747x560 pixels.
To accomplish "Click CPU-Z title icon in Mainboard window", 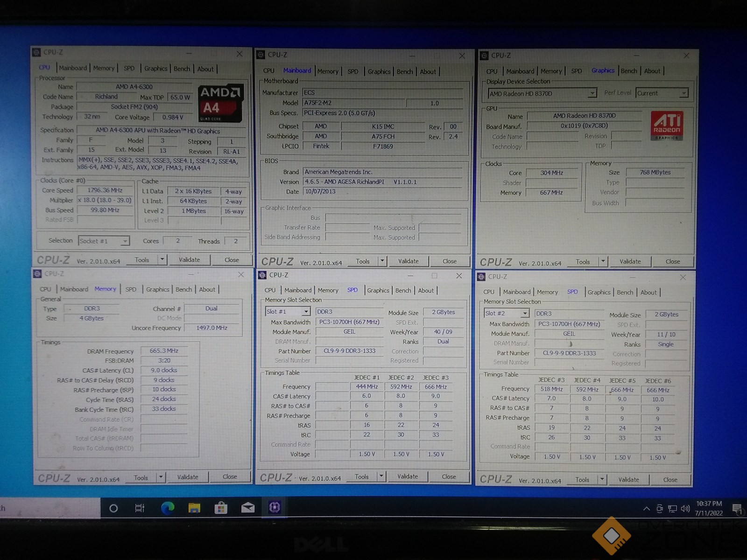I will pos(261,55).
